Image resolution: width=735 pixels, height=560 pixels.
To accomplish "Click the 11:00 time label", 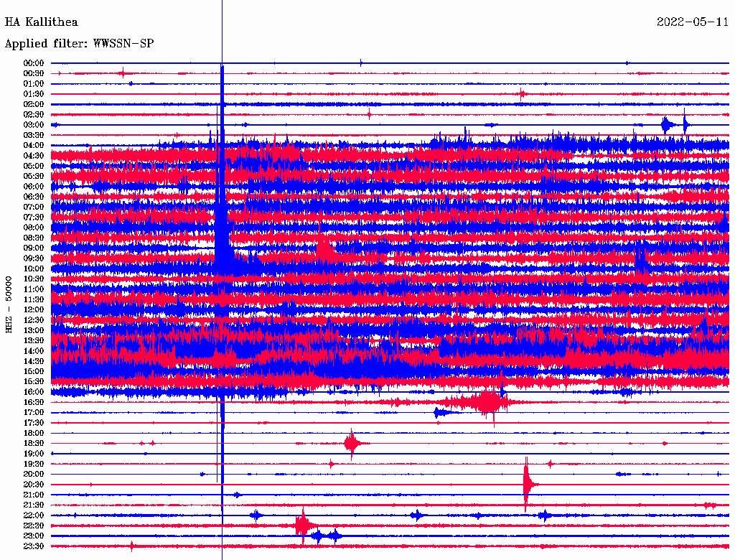I will (x=34, y=289).
